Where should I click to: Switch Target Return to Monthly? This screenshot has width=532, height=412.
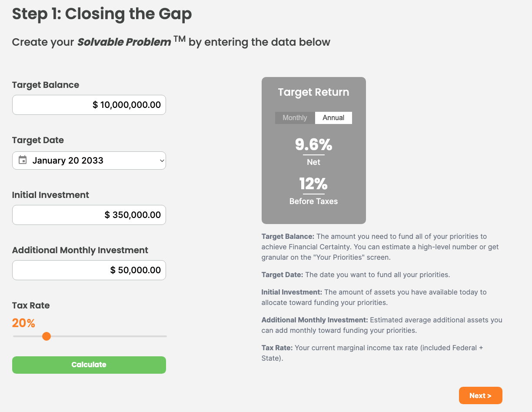[295, 118]
